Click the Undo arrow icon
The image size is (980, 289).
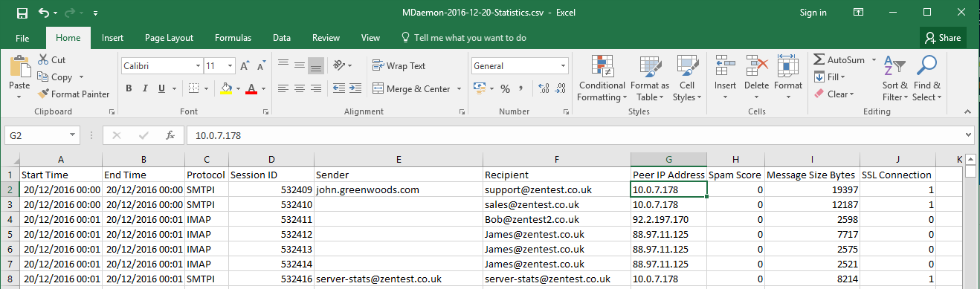click(43, 13)
